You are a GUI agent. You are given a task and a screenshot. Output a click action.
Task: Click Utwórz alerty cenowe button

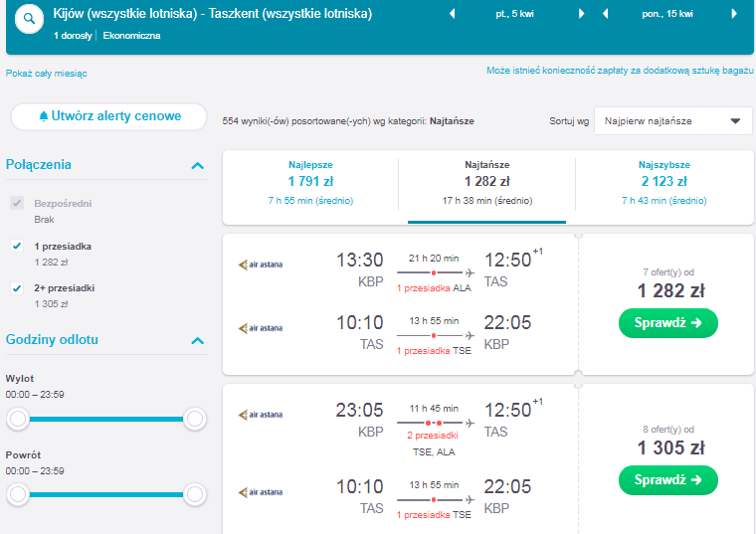click(109, 116)
